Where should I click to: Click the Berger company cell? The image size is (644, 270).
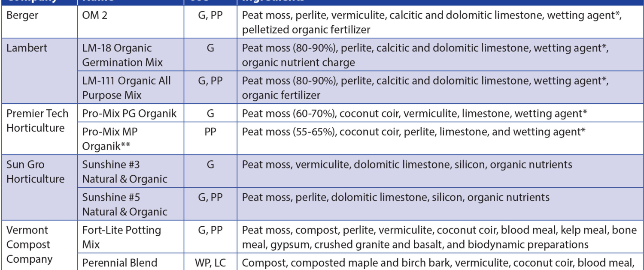click(22, 16)
